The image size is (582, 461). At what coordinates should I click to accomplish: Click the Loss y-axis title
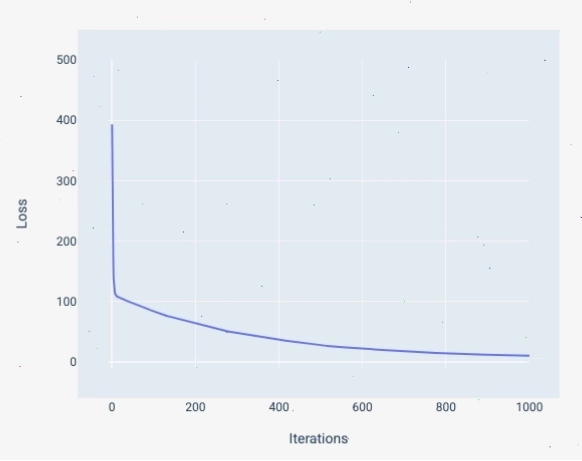click(x=22, y=213)
